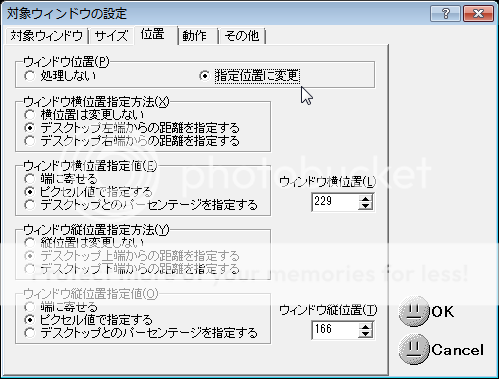Click the Cancel button
Viewport: 499px width, 379px height.
(441, 350)
